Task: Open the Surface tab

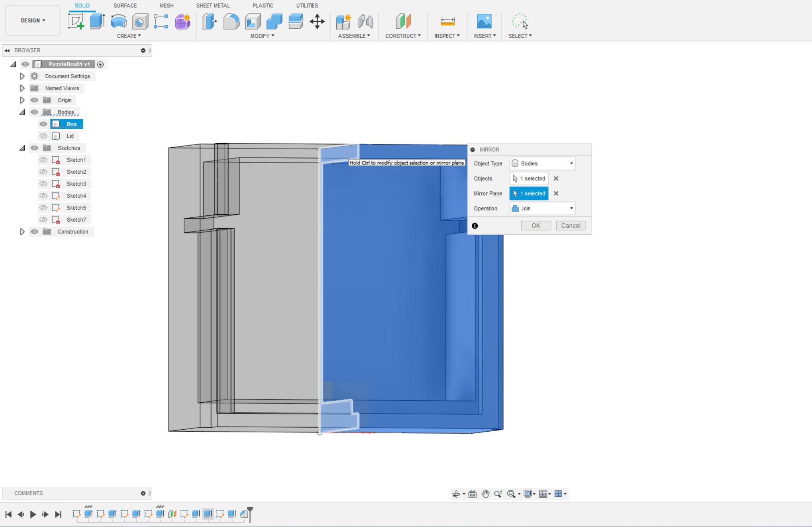Action: click(125, 6)
